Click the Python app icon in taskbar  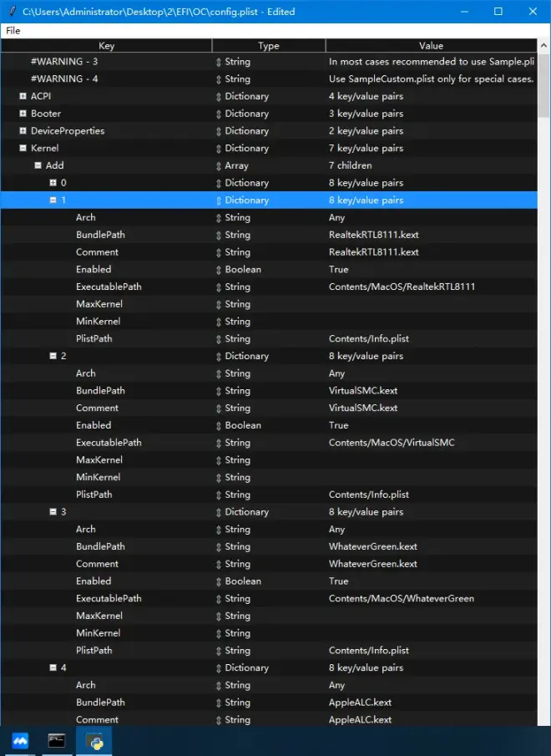94,741
